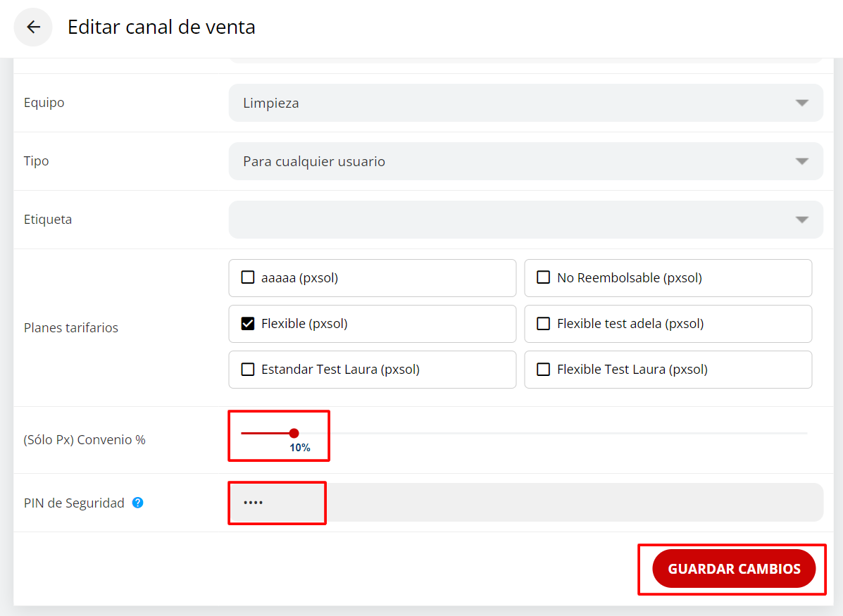Click the Convenio % slider handle

pos(294,433)
